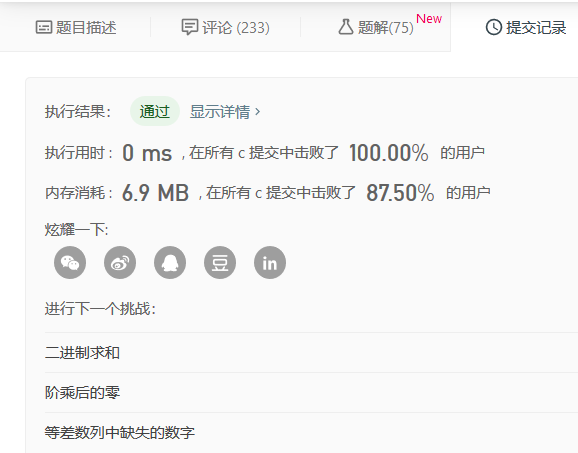Click the 0 ms runtime value
The height and width of the screenshot is (453, 578).
[x=147, y=153]
